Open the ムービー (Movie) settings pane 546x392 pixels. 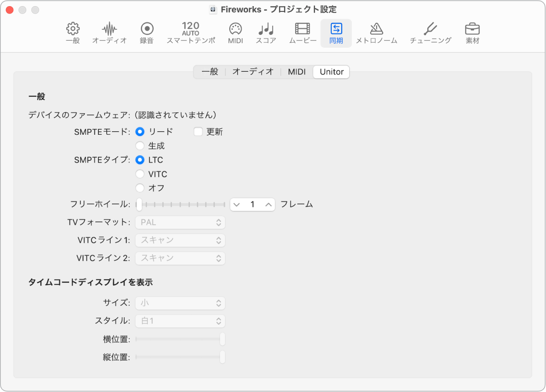(x=302, y=33)
